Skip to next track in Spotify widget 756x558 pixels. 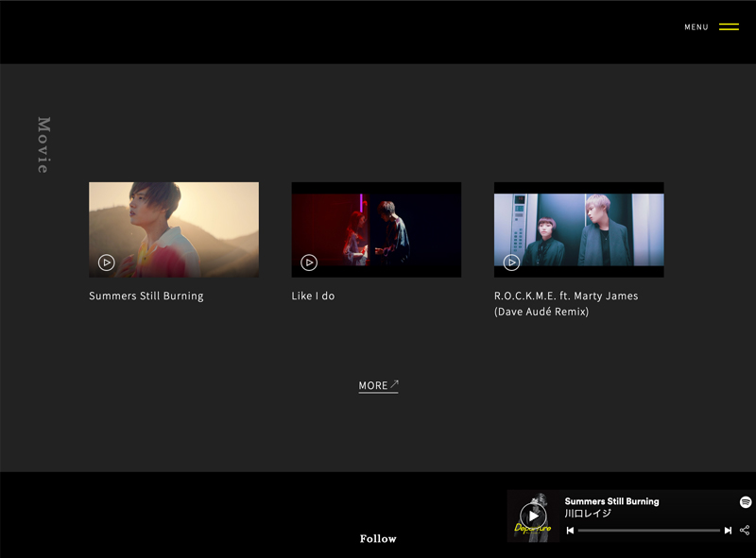click(728, 531)
